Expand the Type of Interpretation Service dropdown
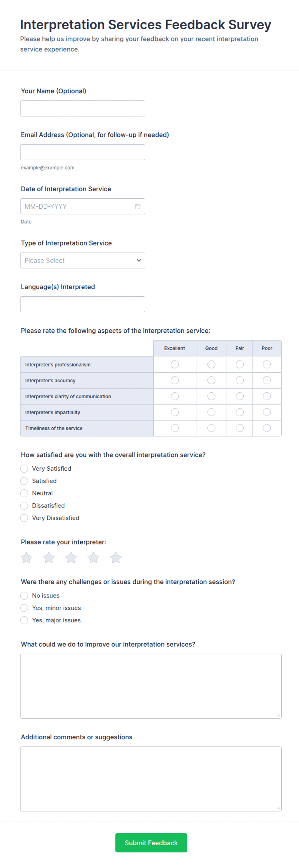The height and width of the screenshot is (868, 299). (x=83, y=260)
